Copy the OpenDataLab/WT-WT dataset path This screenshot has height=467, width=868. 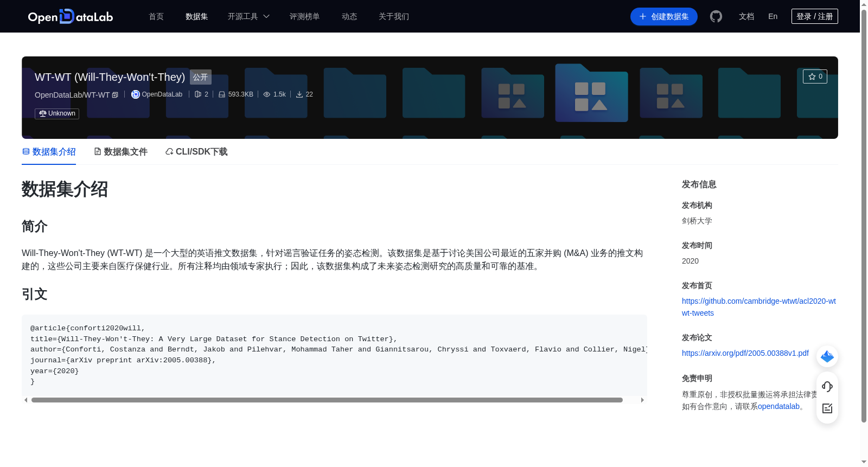point(115,95)
